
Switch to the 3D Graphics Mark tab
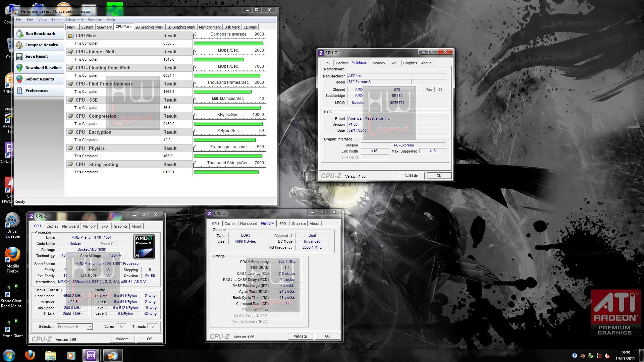[x=181, y=27]
